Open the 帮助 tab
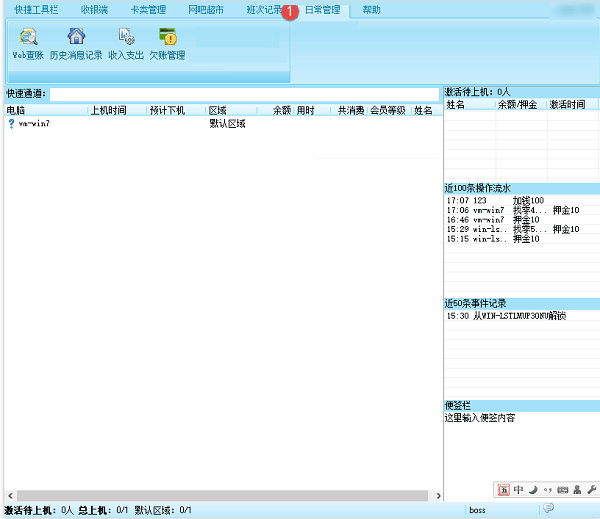Image resolution: width=600 pixels, height=519 pixels. (371, 10)
